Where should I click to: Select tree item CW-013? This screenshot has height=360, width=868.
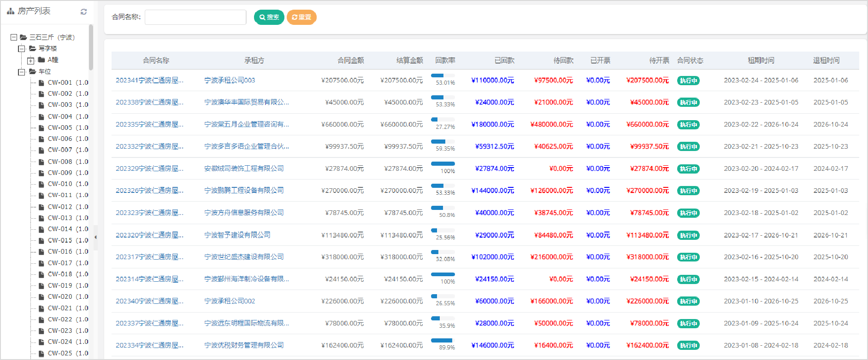(x=68, y=218)
